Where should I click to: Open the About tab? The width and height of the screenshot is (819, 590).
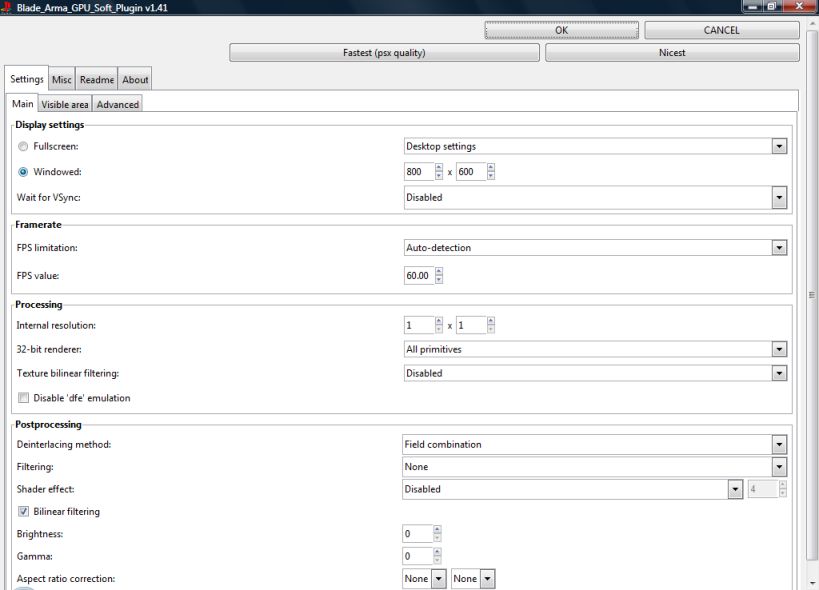tap(135, 79)
